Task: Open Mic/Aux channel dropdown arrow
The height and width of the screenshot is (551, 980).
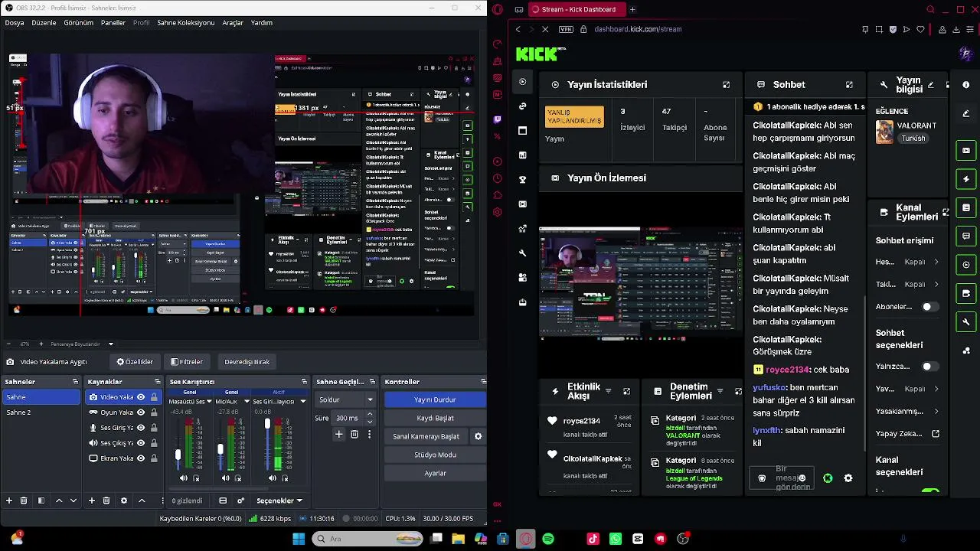Action: (x=247, y=402)
